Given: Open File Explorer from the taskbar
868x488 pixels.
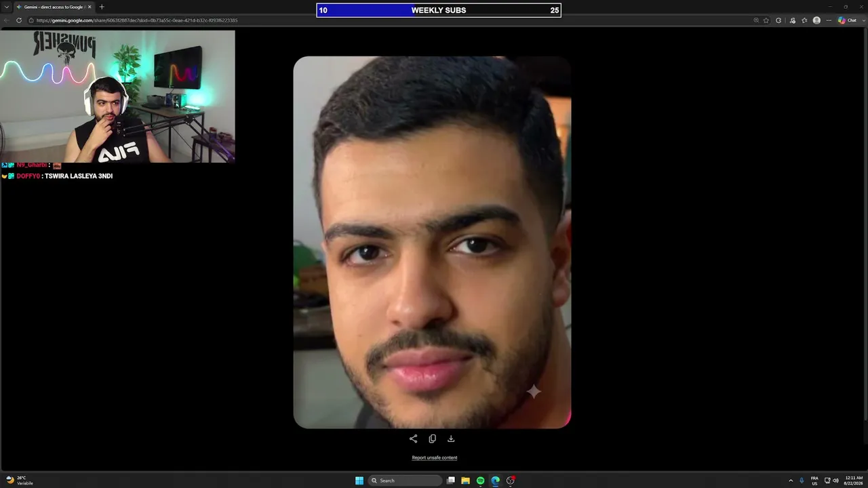Looking at the screenshot, I should tap(466, 481).
